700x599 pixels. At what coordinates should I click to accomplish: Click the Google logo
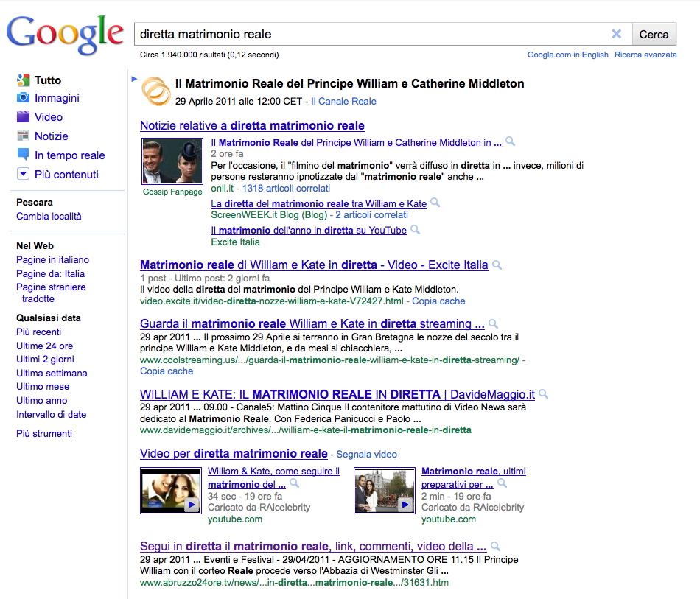coord(65,35)
